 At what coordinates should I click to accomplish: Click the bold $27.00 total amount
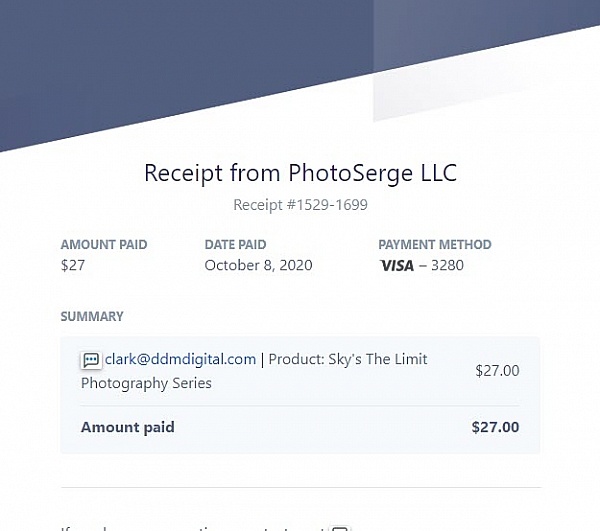495,427
